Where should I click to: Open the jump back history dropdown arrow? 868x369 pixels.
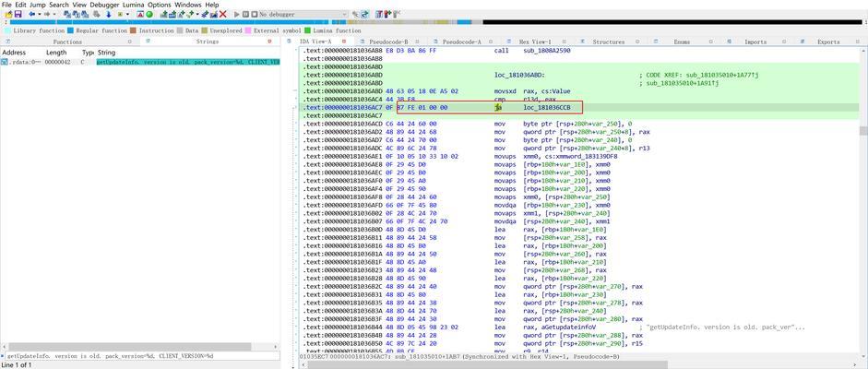click(38, 14)
